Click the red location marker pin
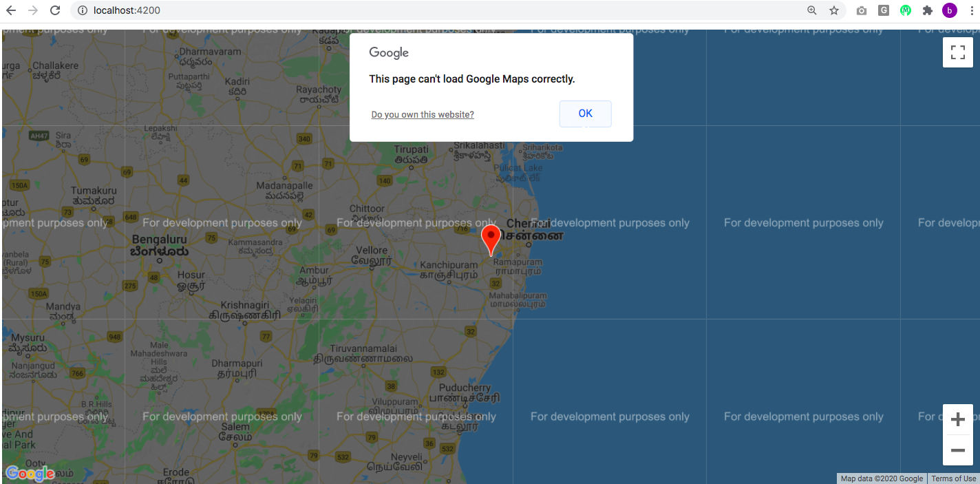Viewport: 980px width, 484px height. pos(491,240)
